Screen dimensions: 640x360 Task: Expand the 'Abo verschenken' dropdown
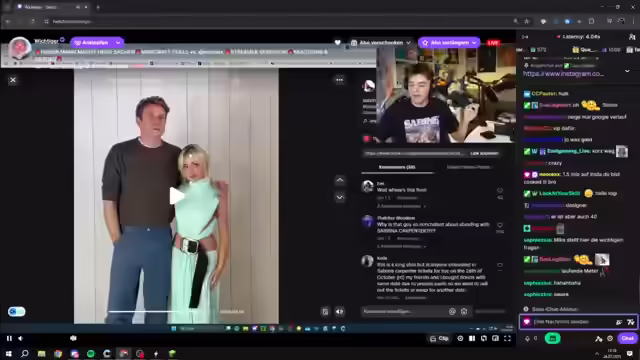point(381,42)
